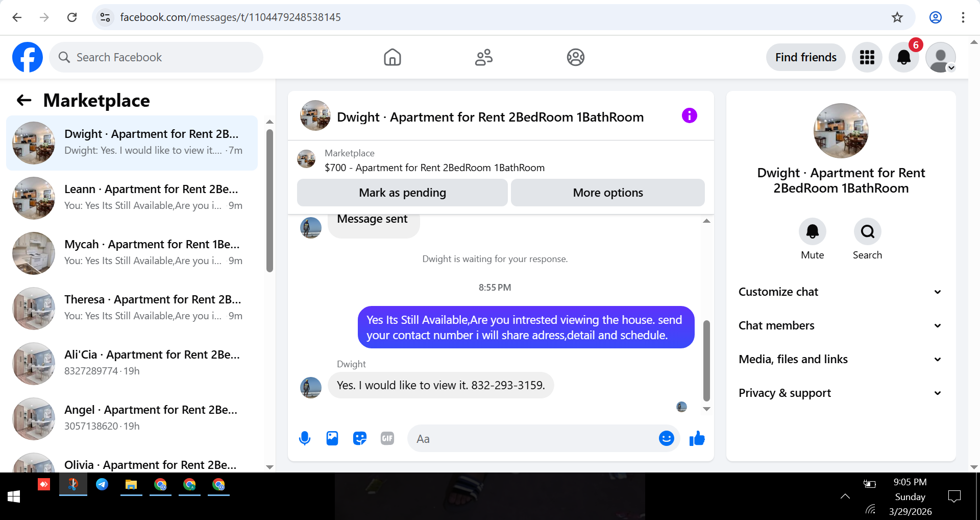Viewport: 980px width, 520px height.
Task: Open the Windows Start menu
Action: 14,496
